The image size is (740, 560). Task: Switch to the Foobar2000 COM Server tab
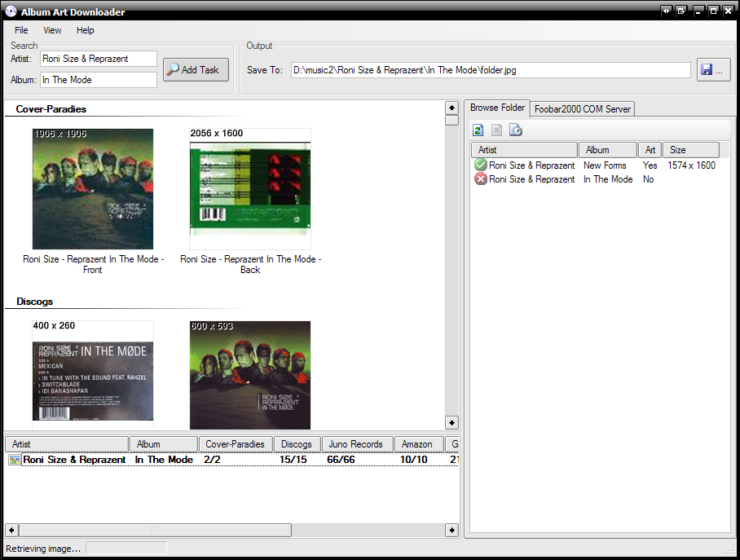coord(583,109)
